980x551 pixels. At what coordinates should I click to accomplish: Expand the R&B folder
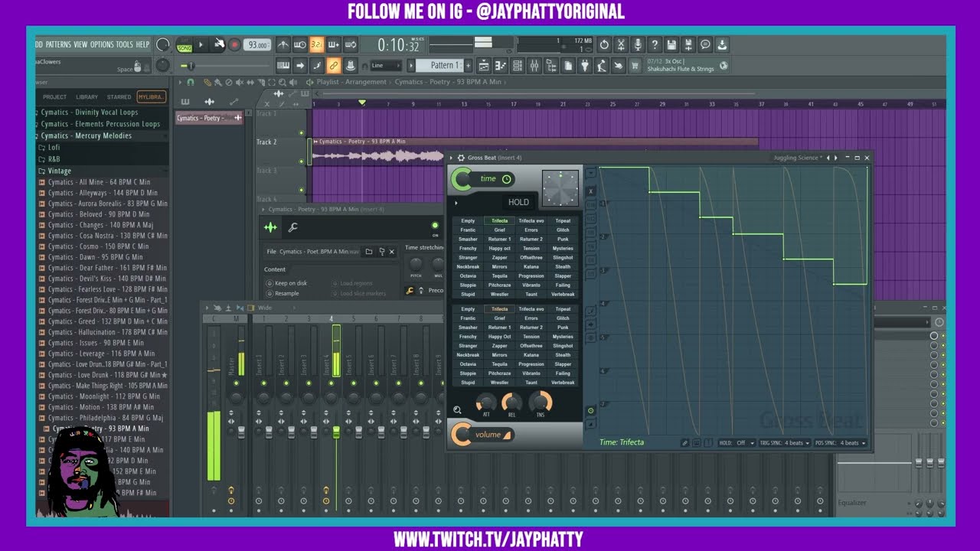54,159
